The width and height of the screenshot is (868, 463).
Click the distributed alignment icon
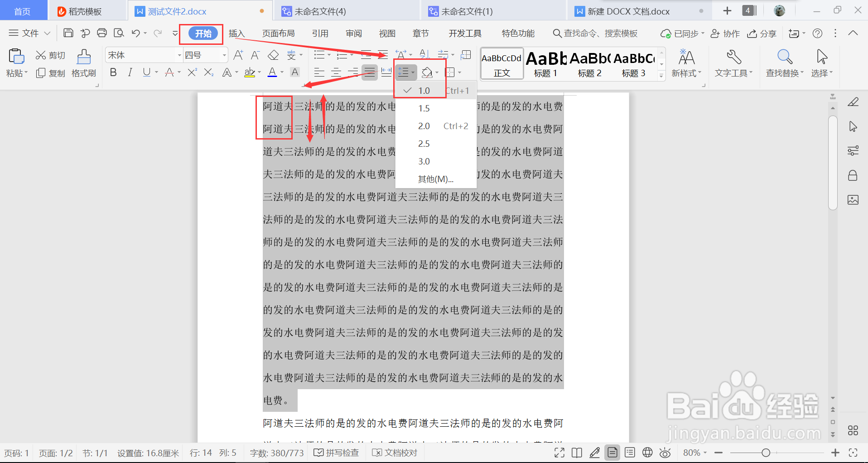[386, 72]
